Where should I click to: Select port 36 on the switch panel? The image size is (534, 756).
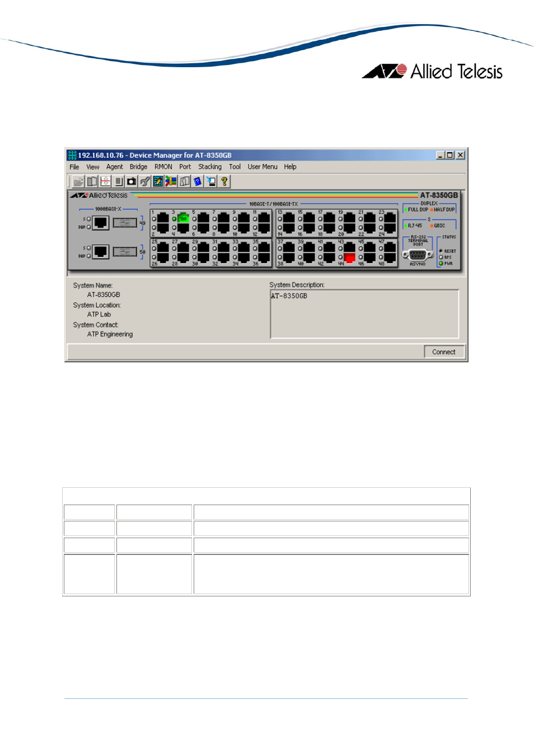click(264, 258)
